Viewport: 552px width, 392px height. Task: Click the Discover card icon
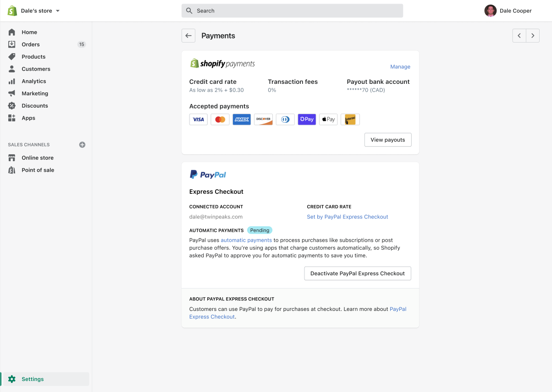tap(264, 120)
